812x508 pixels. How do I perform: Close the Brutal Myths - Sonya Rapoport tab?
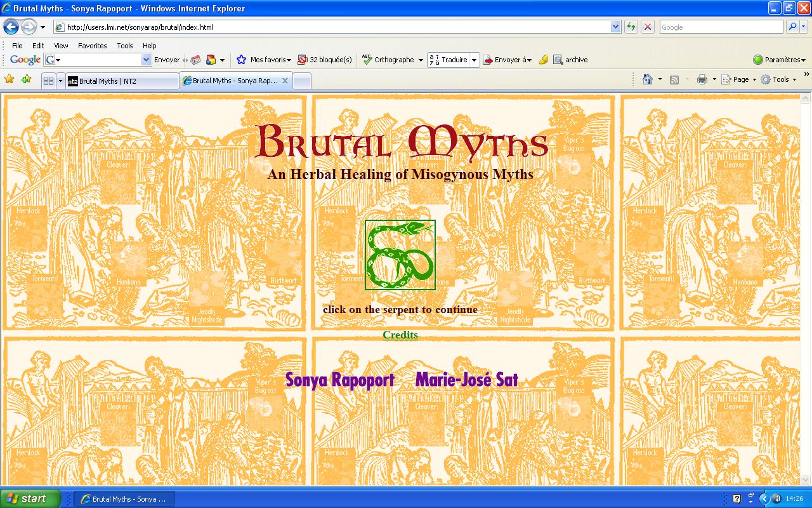285,81
